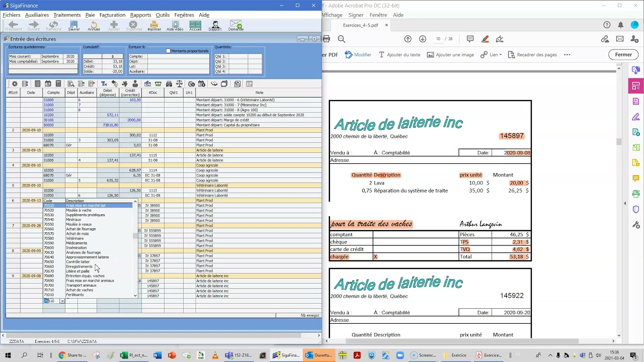Click Recadrer des pages in Acrobat

pyautogui.click(x=532, y=55)
